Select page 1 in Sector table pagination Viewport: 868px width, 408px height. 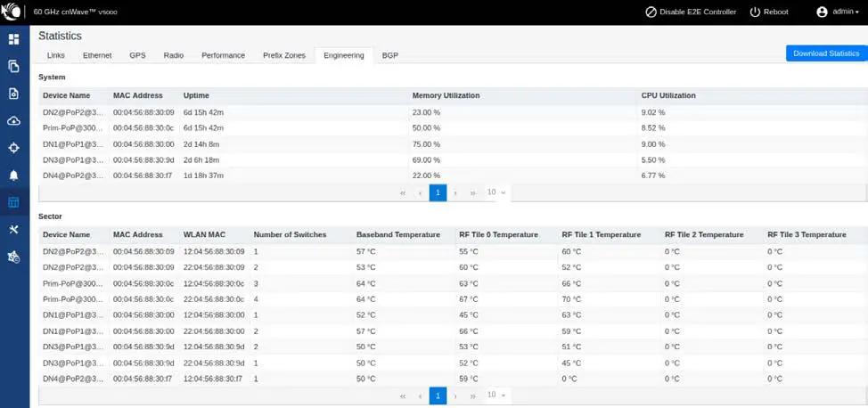[x=438, y=396]
